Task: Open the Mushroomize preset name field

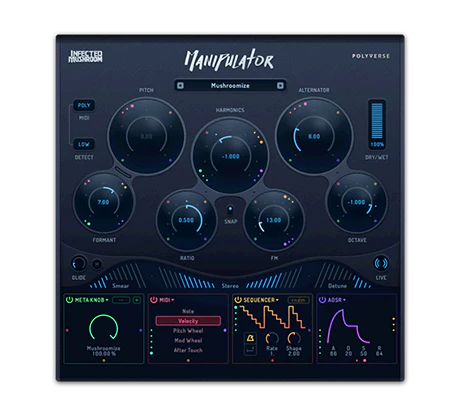Action: 230,86
